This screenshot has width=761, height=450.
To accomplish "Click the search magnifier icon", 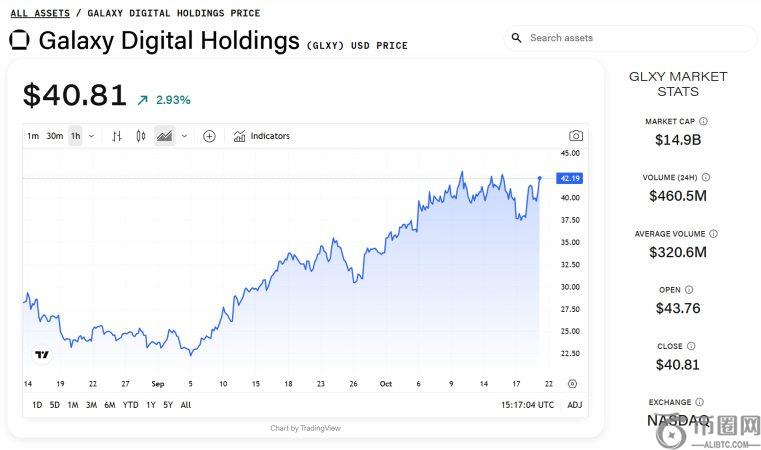I will click(x=517, y=38).
